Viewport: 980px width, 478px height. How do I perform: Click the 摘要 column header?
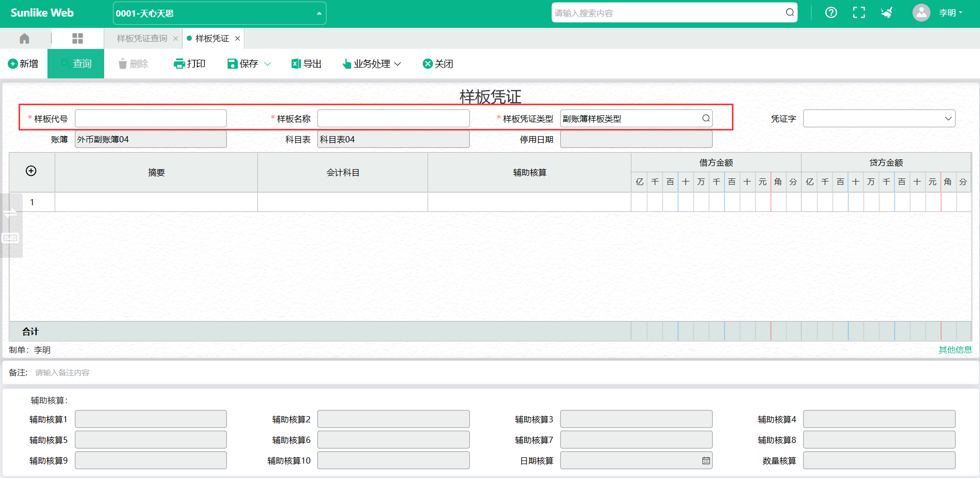pyautogui.click(x=156, y=173)
